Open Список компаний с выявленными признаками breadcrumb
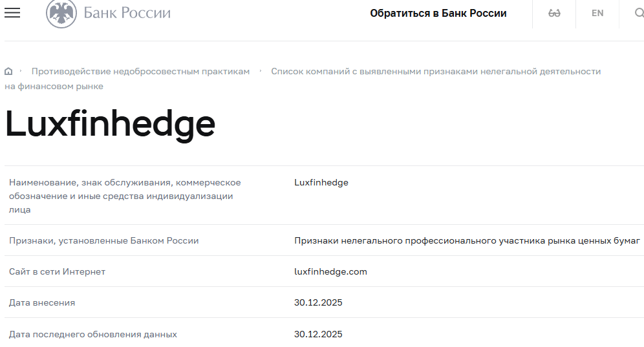644x347 pixels. point(303,79)
